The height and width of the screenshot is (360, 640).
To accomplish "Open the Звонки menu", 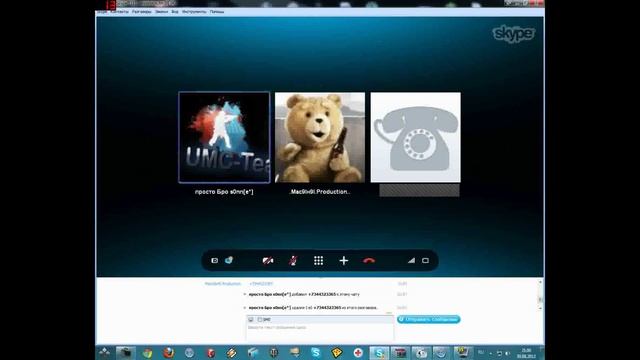I will coord(161,12).
